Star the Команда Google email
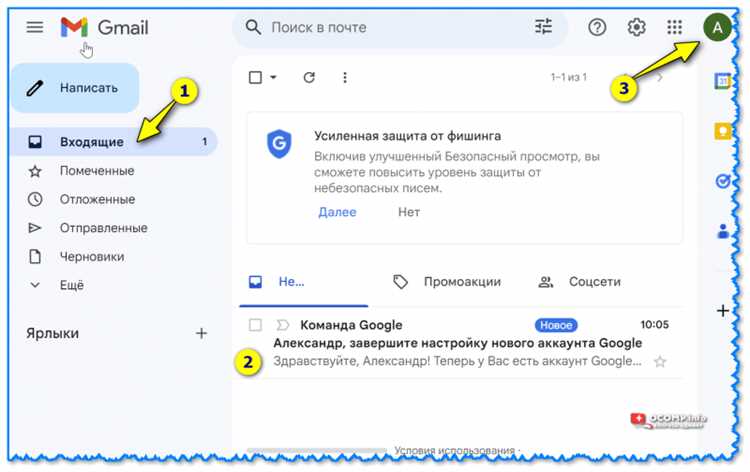This screenshot has height=472, width=750. coord(660,362)
